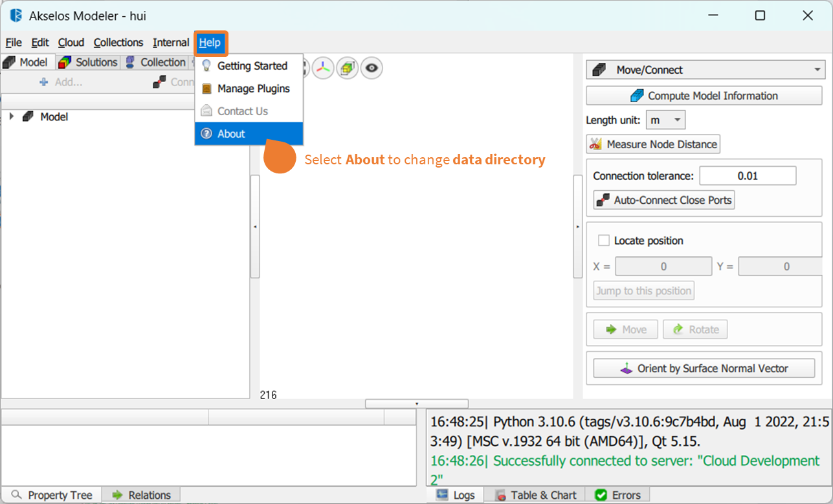Switch to the Solutions tab

pos(87,62)
